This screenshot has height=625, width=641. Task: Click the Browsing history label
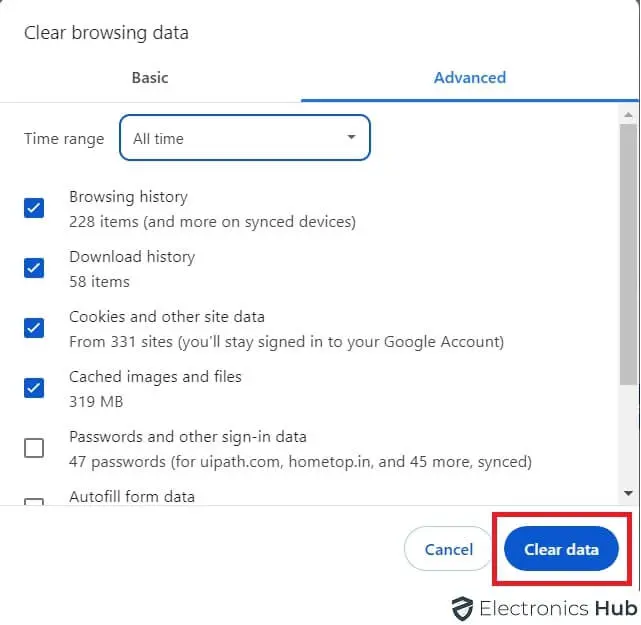click(x=128, y=197)
